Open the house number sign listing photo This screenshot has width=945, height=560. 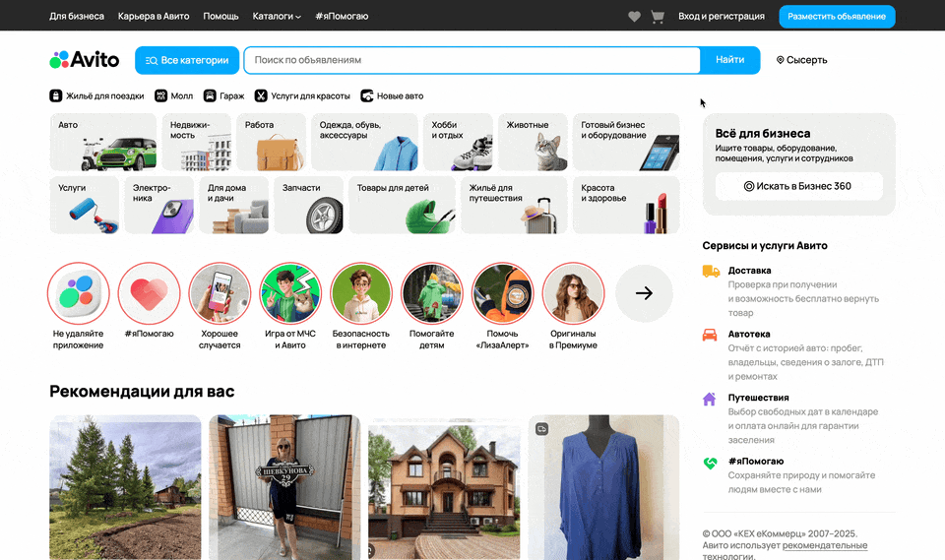(x=284, y=487)
